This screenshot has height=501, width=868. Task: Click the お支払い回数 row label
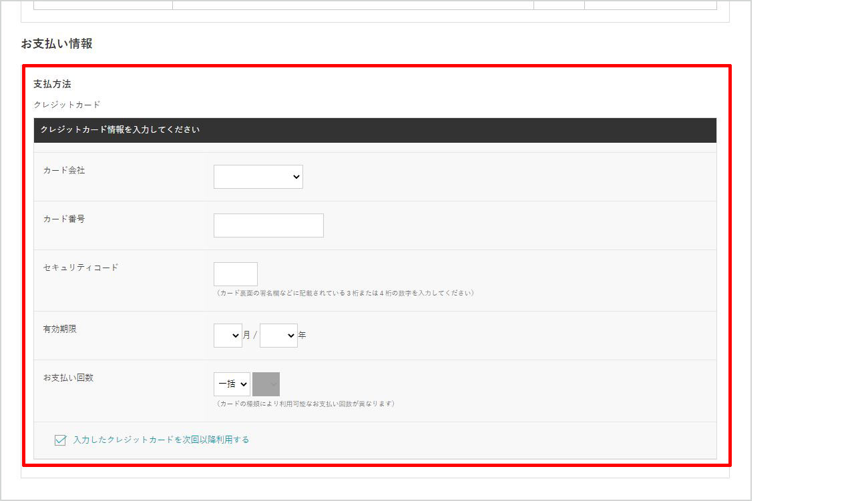click(x=68, y=378)
